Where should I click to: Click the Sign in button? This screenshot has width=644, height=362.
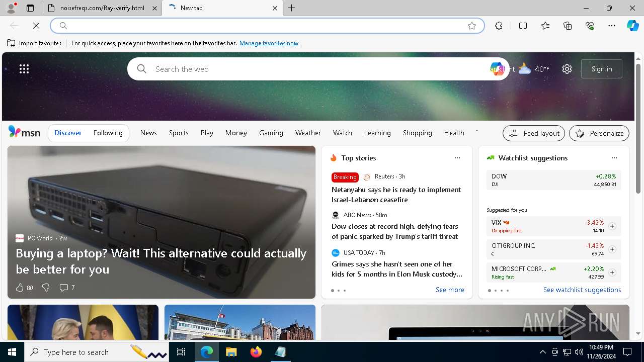click(602, 69)
